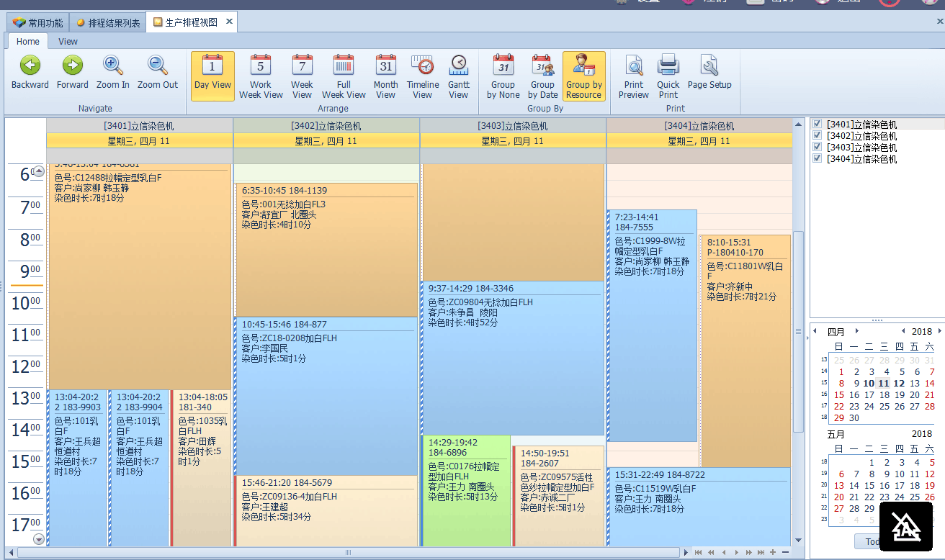Toggle the [3403]立信染色机 resource checkbox
This screenshot has width=945, height=560.
[817, 147]
